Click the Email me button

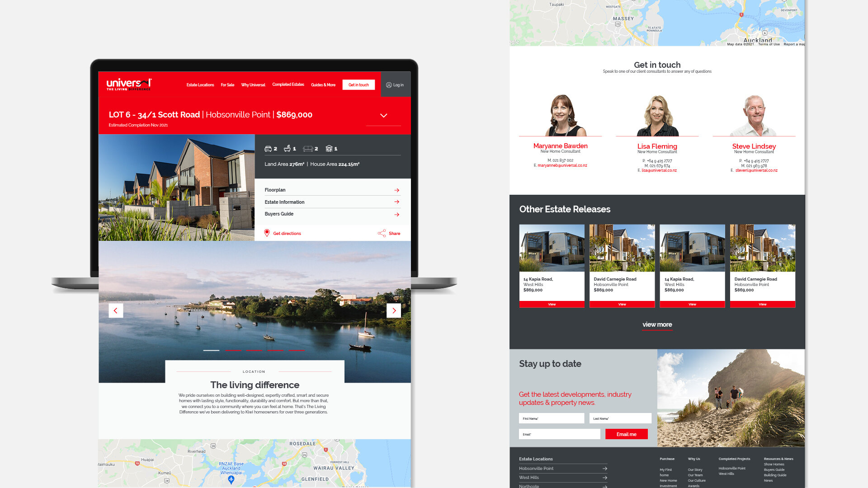(x=627, y=434)
